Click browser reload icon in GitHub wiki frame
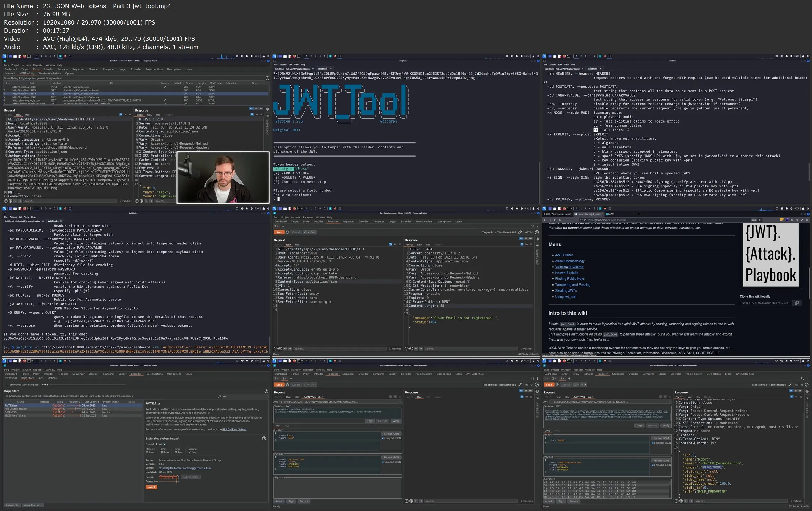The image size is (812, 511). [x=555, y=220]
